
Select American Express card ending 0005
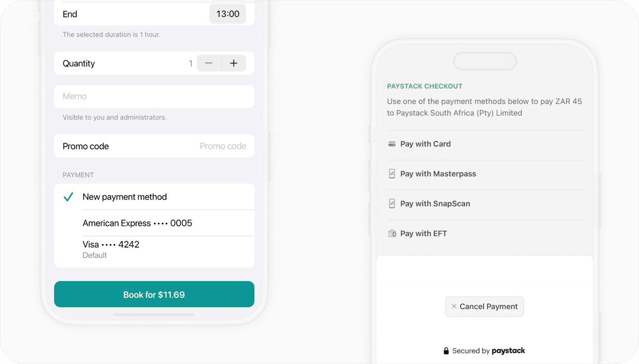(137, 223)
